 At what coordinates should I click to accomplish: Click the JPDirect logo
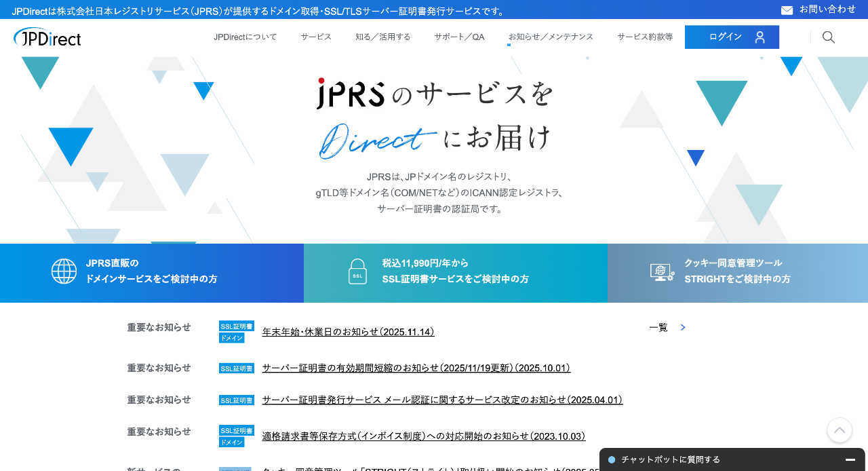click(46, 37)
